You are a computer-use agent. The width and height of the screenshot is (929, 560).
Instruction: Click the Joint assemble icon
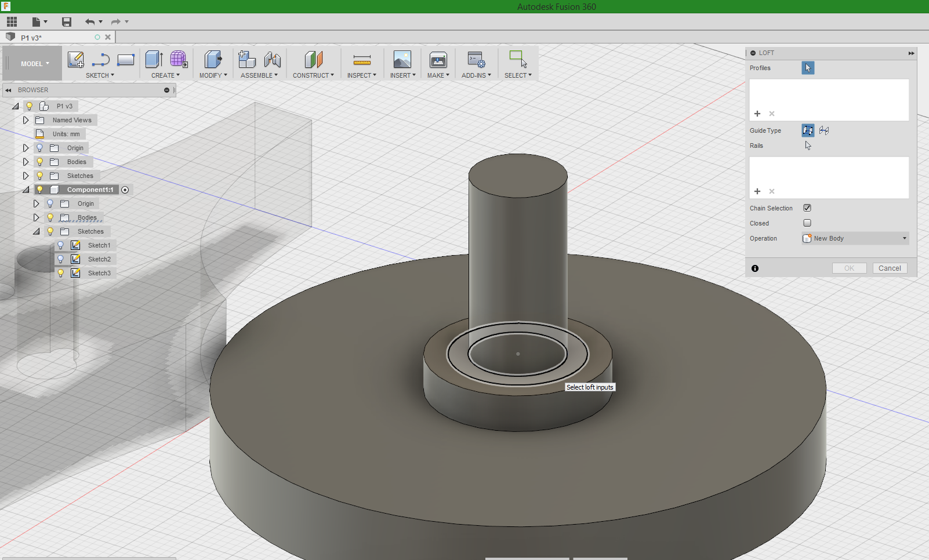[272, 60]
